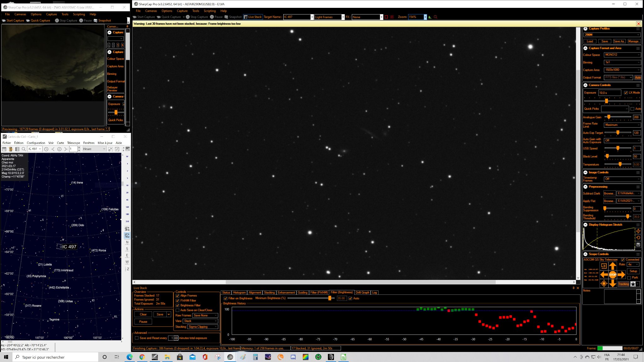Viewport: 644px width, 362px height.
Task: Switch to Histogram tab in Live Stack
Action: [x=239, y=293]
